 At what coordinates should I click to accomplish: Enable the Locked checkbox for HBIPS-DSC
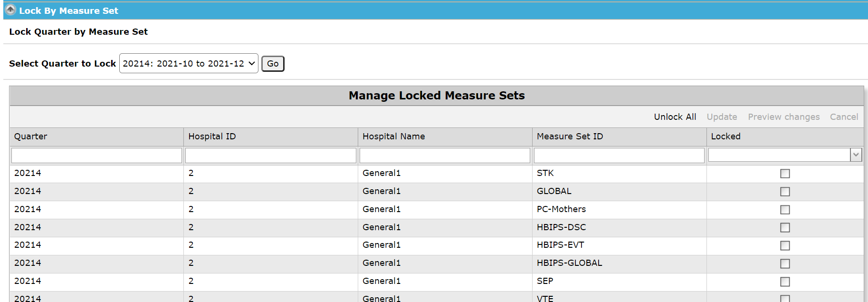[x=785, y=228]
